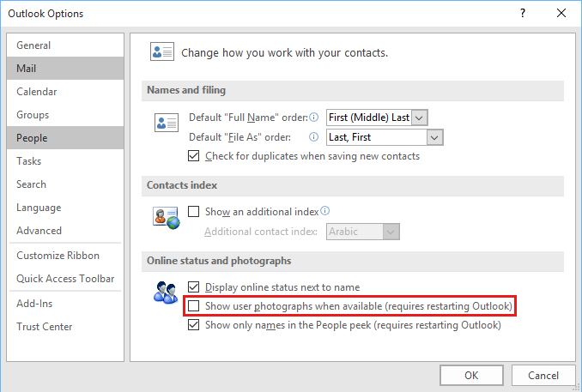Click the contacts card icon beside the header
This screenshot has height=392, width=582.
click(162, 51)
